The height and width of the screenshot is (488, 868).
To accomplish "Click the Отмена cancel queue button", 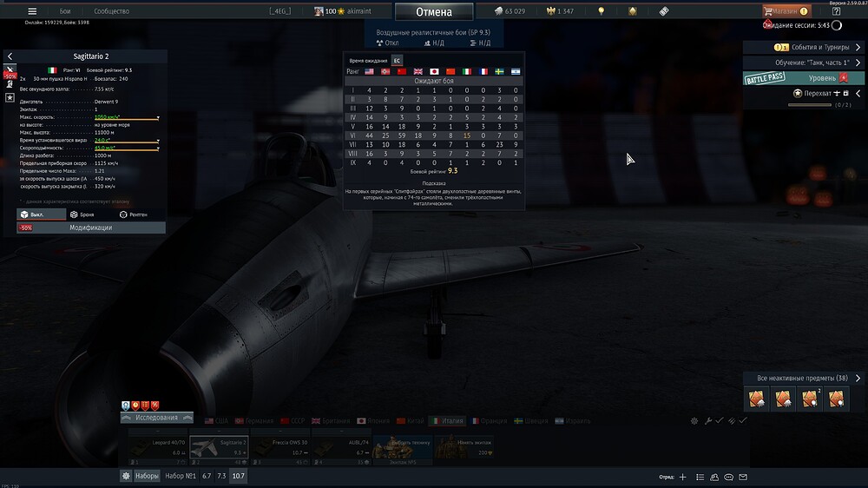I will point(434,11).
